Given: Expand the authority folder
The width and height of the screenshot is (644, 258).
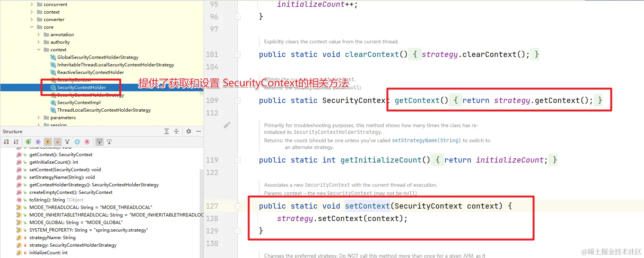Looking at the screenshot, I should 38,42.
